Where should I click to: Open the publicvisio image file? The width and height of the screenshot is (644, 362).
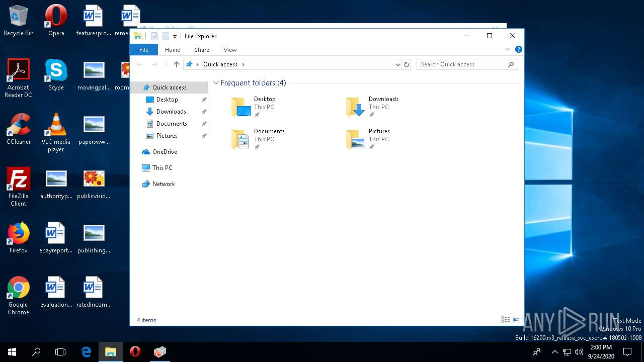(94, 184)
